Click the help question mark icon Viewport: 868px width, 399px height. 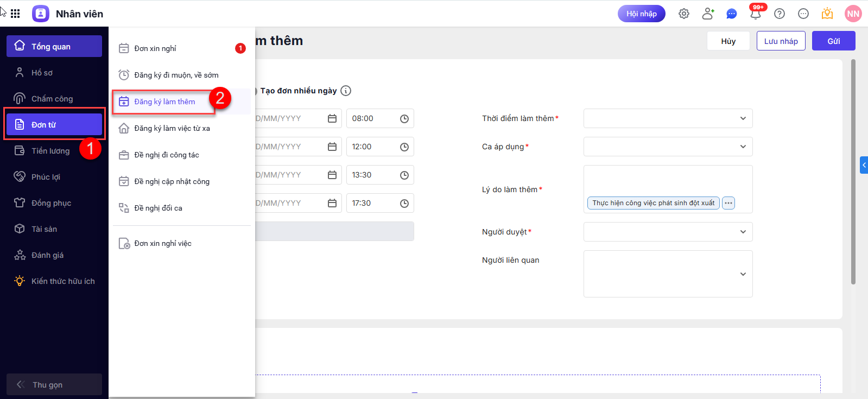[780, 14]
